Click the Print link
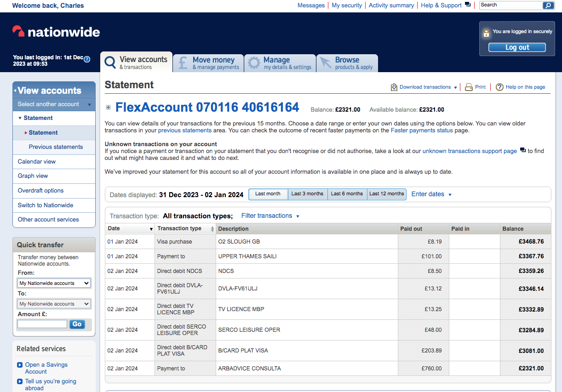Viewport: 562px width, 392px height. coord(480,87)
